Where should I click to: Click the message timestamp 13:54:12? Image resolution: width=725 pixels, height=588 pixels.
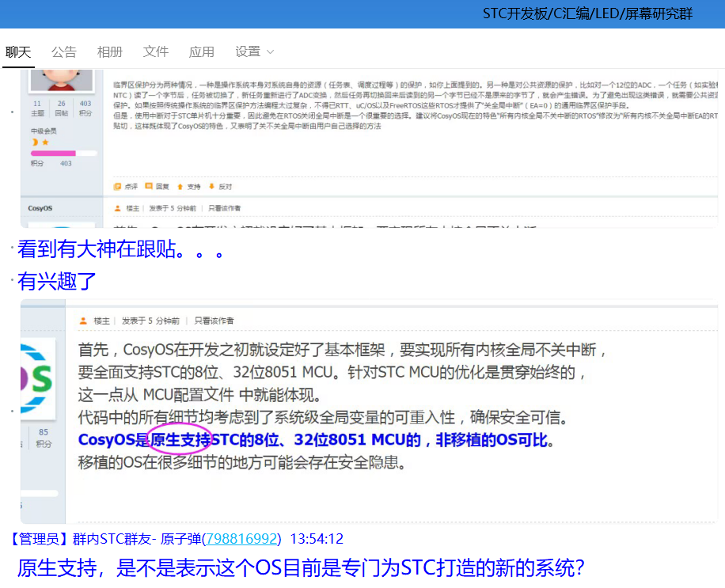point(317,538)
